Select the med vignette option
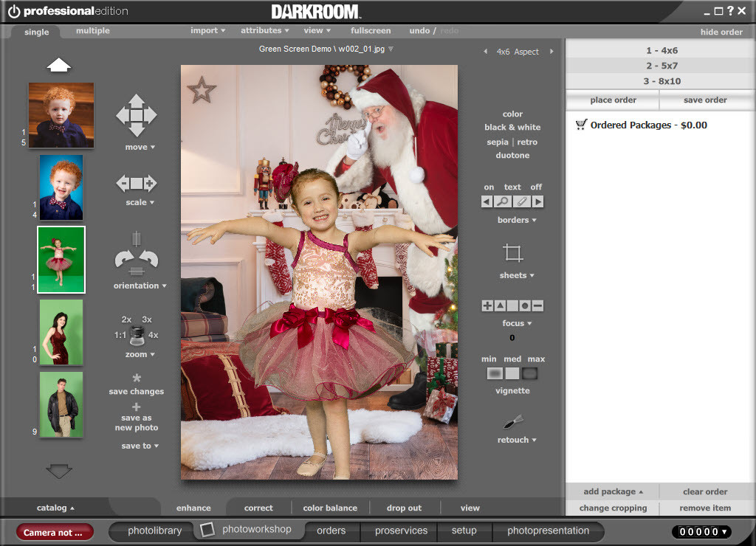 click(512, 373)
